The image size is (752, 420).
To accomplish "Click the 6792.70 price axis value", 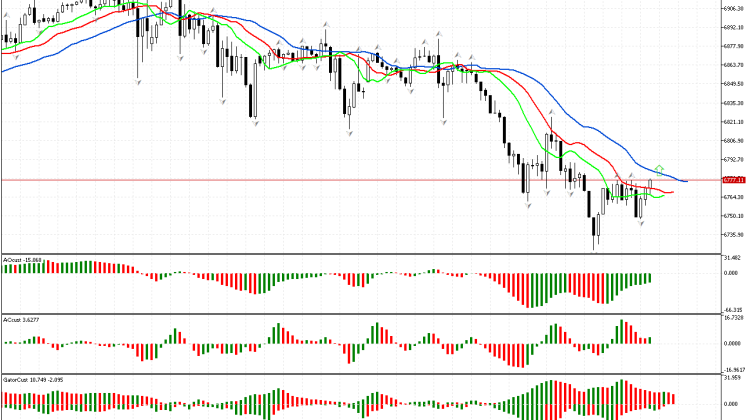I will [x=735, y=159].
